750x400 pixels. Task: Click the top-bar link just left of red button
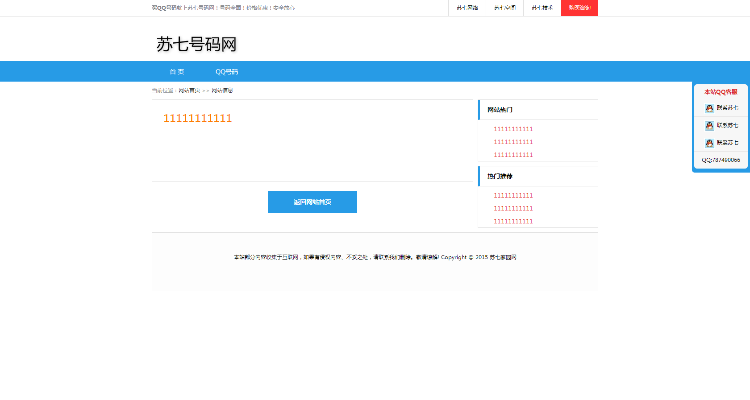542,8
